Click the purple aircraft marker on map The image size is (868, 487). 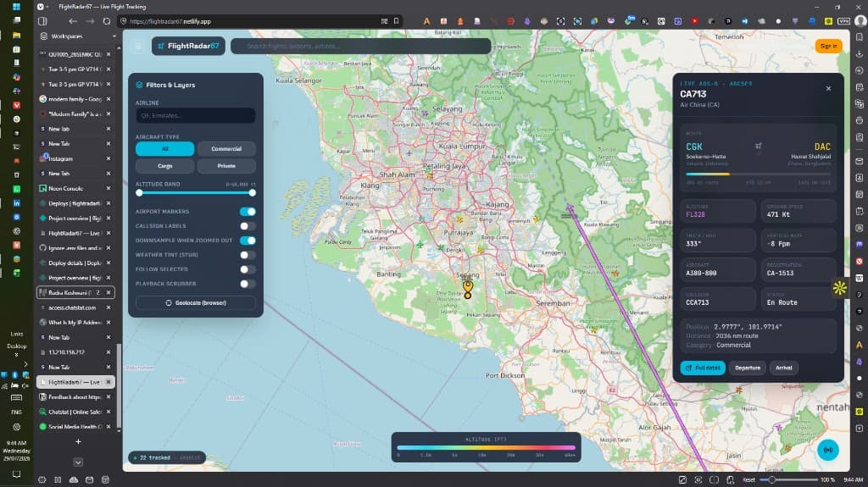(x=569, y=208)
